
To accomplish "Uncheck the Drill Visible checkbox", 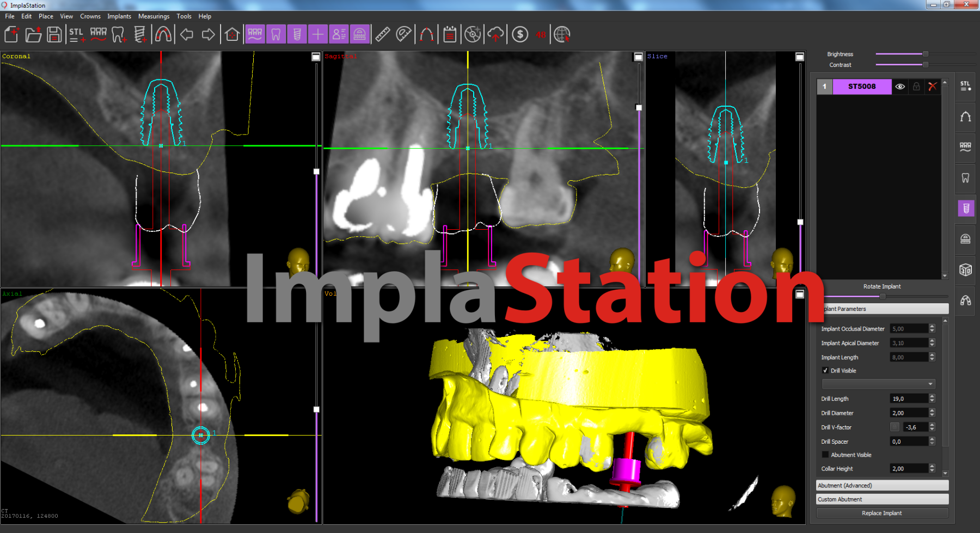I will click(825, 370).
